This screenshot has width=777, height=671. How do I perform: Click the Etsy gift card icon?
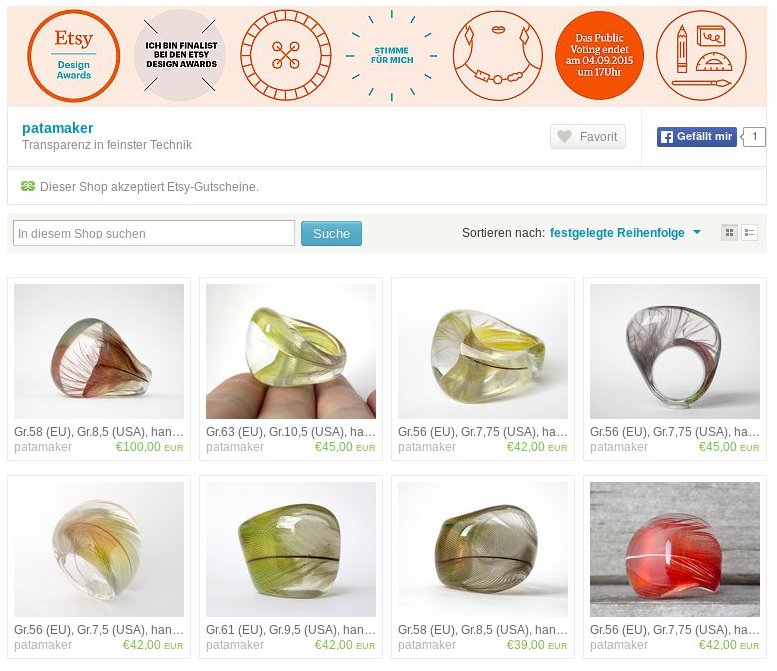pos(28,186)
